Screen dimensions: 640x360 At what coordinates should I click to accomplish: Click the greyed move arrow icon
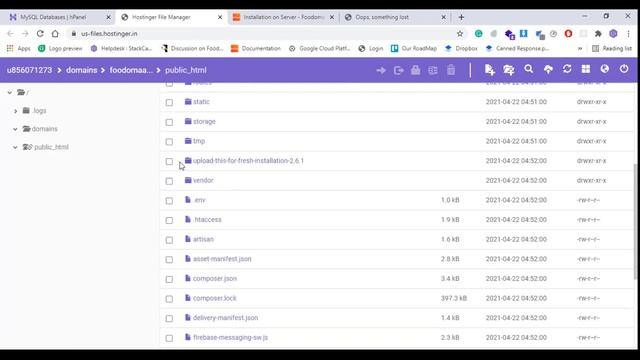point(381,71)
